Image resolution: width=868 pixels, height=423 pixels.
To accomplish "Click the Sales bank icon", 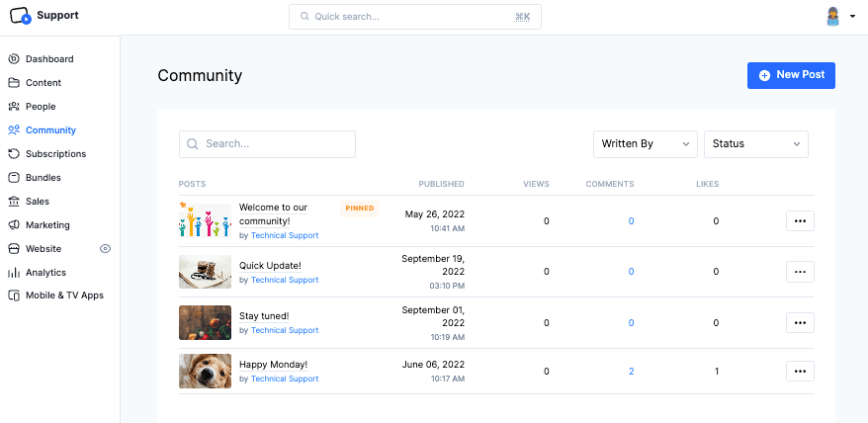I will point(14,202).
